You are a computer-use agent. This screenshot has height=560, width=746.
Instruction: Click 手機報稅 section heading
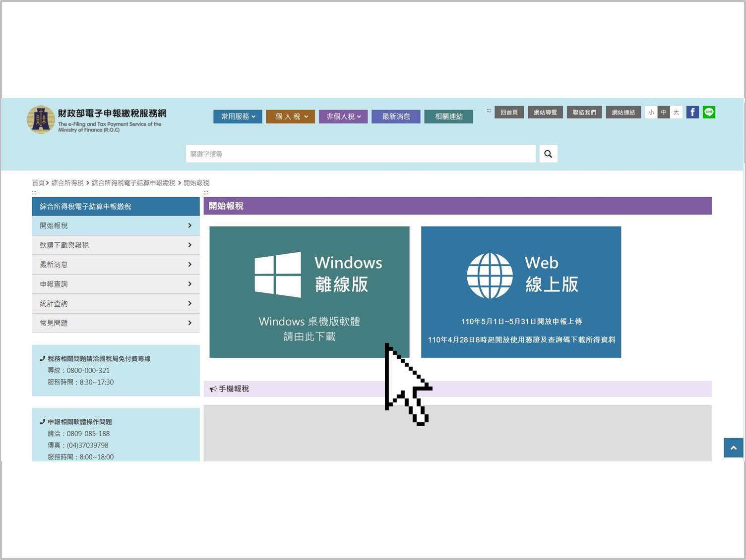[x=234, y=389]
